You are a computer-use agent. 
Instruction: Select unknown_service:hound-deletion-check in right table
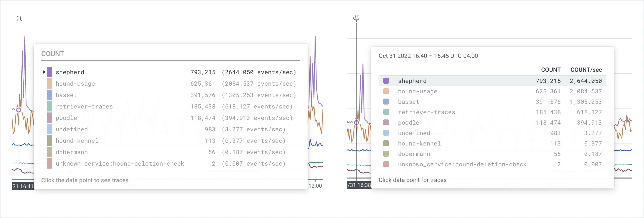pos(492,164)
